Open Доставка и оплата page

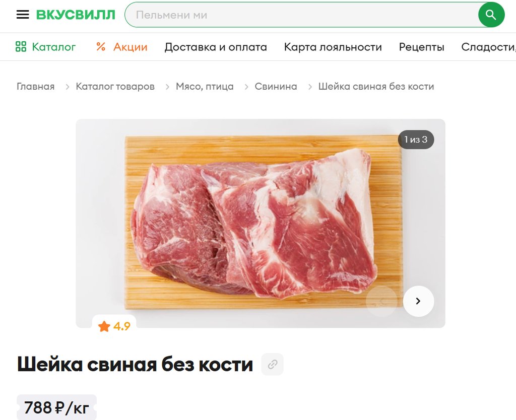pos(216,47)
